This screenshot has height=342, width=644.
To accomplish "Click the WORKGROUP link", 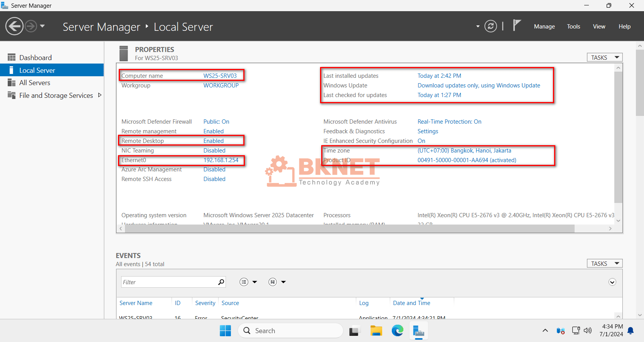I will click(221, 85).
